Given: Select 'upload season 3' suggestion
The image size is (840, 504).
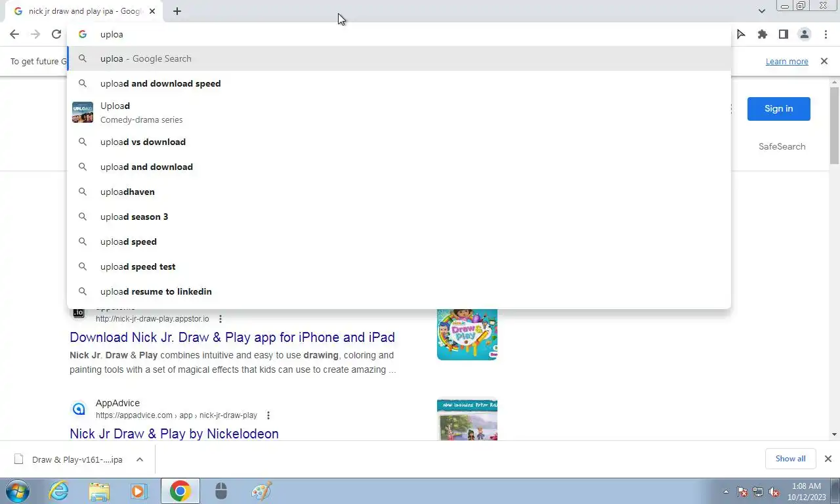Looking at the screenshot, I should click(399, 217).
